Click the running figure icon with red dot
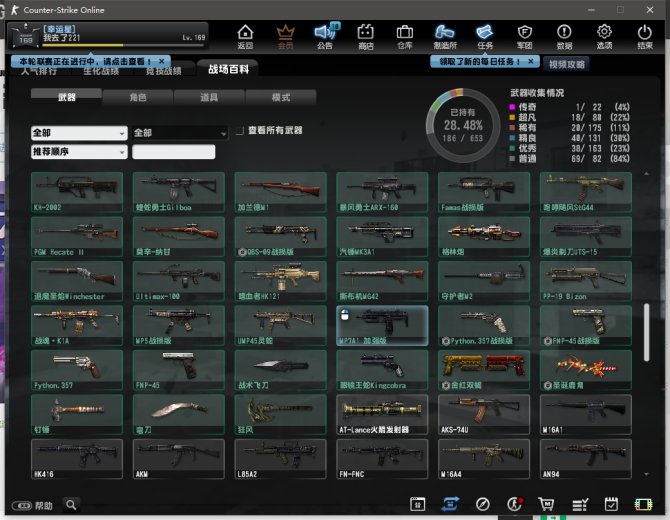This screenshot has width=670, height=520. [515, 504]
